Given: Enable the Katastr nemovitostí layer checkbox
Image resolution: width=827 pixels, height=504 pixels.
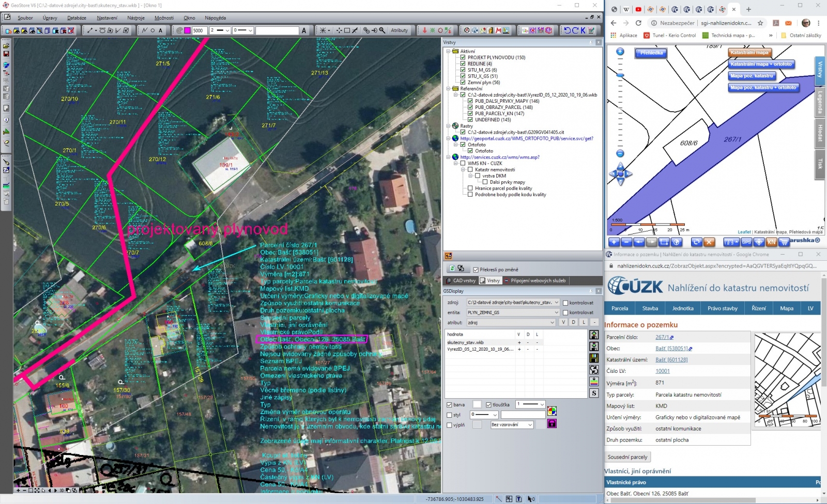Looking at the screenshot, I should coord(470,169).
